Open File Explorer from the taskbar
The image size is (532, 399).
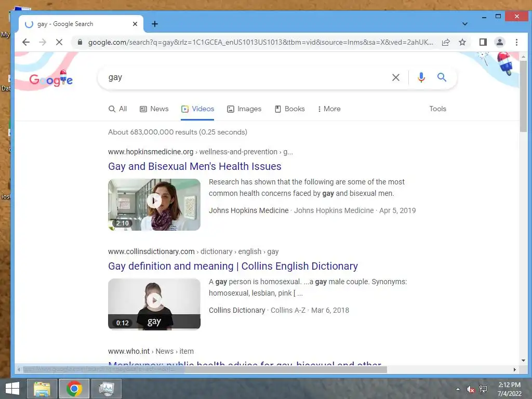(42, 389)
